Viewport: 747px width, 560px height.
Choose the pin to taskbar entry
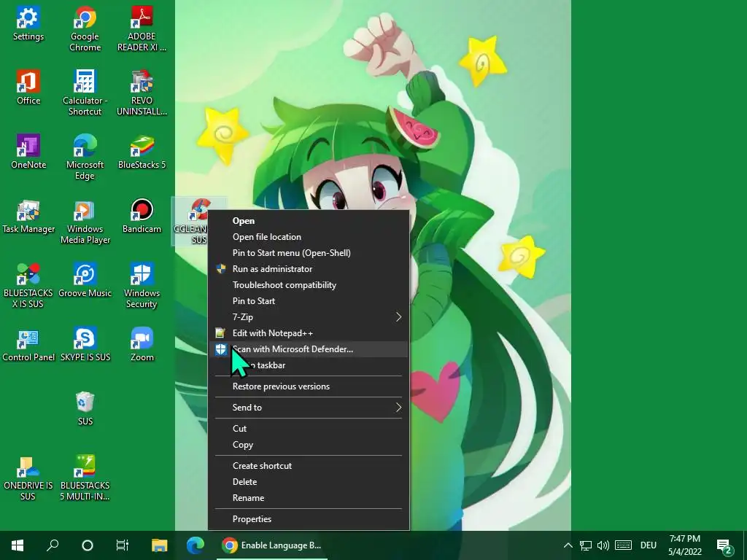pos(309,365)
